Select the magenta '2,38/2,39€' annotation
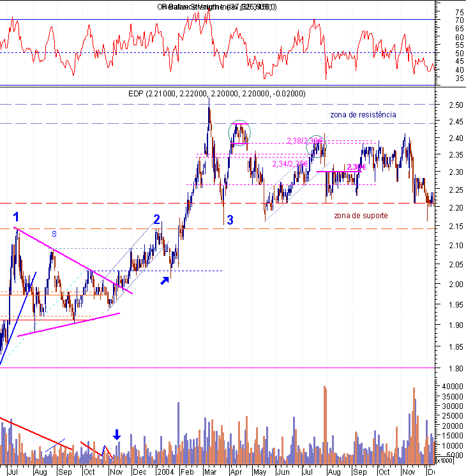 coord(304,141)
